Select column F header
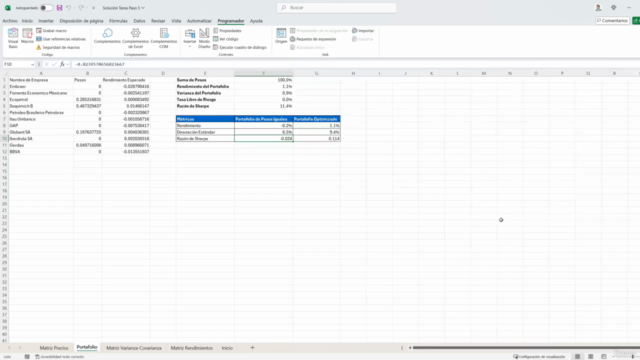Image resolution: width=640 pixels, height=360 pixels. (263, 73)
